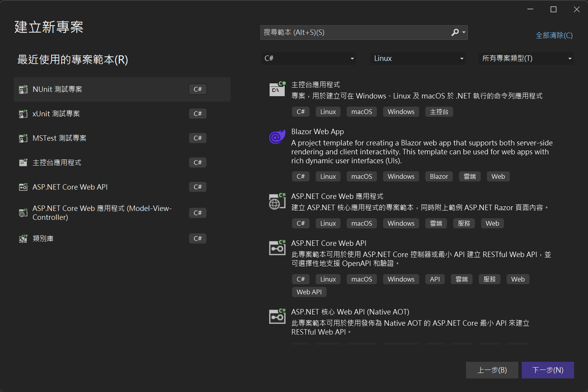This screenshot has width=588, height=392.
Task: Click the xUnit 測試專案 template icon
Action: coord(23,114)
